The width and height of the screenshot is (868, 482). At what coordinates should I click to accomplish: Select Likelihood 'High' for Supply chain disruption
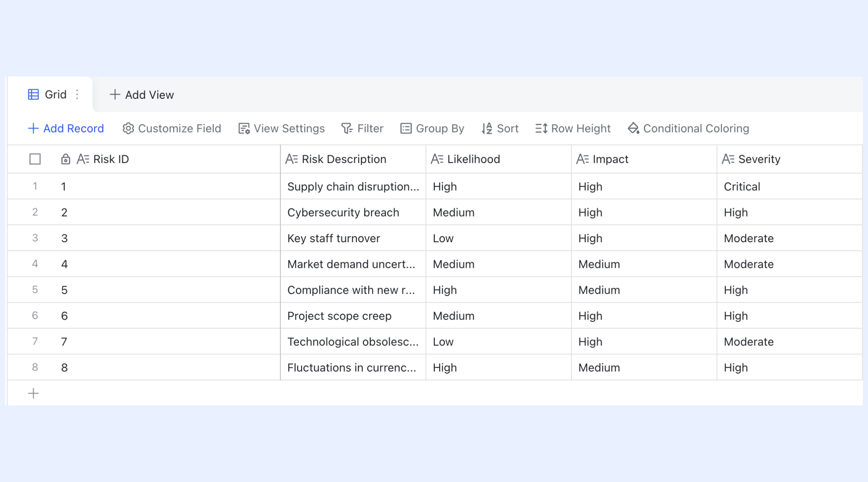pyautogui.click(x=499, y=186)
